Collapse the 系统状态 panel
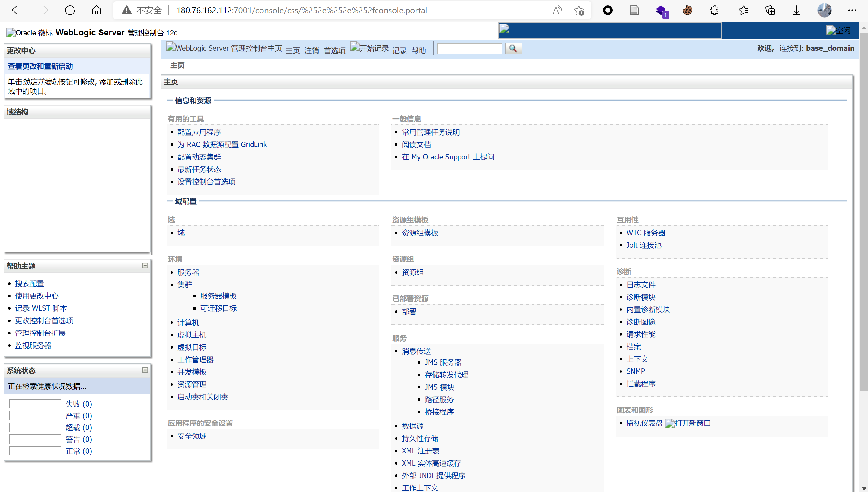Screen dimensions: 868x492 point(145,370)
